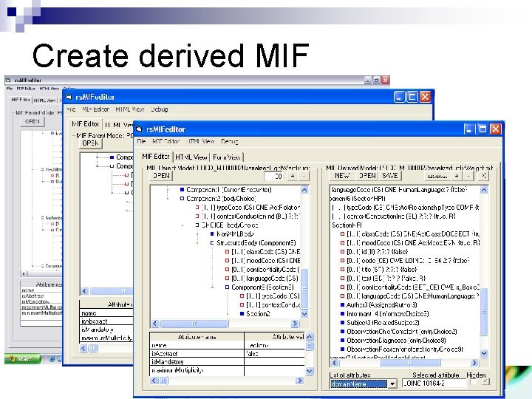Click blue icon beside Author3 (AssignedAuthor3)
The width and height of the screenshot is (532, 399).
click(342, 304)
